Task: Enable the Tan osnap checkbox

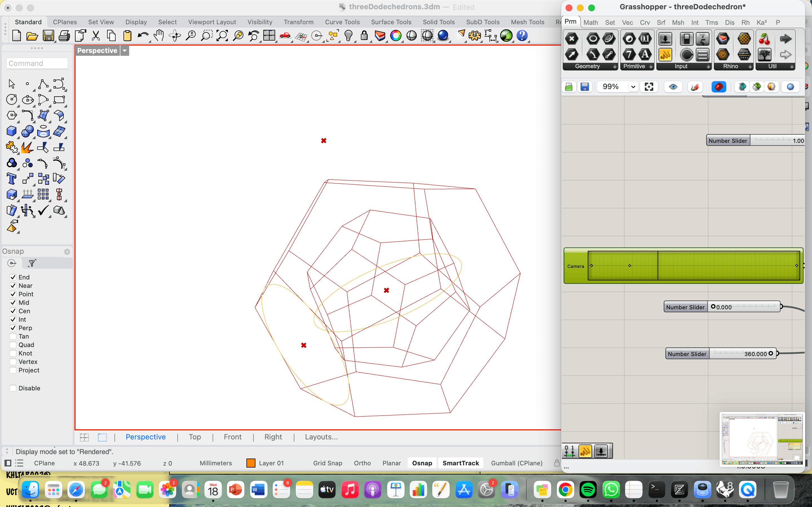Action: (13, 336)
